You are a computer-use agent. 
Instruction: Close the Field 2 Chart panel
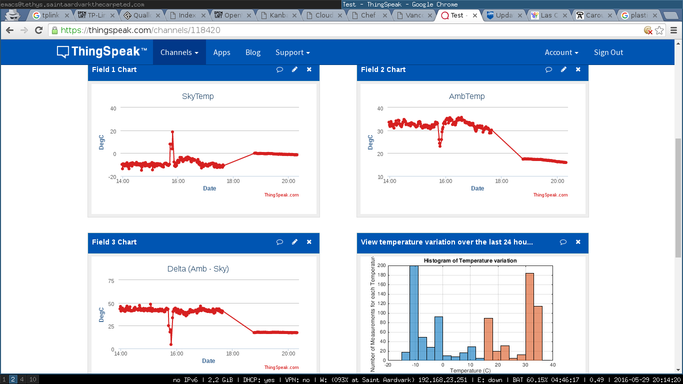pyautogui.click(x=578, y=70)
